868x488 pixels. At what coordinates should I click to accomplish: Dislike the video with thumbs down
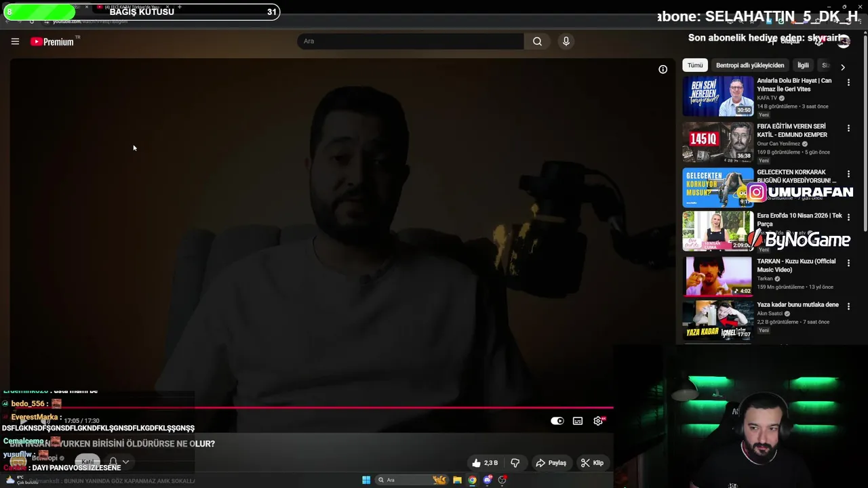[x=515, y=463]
